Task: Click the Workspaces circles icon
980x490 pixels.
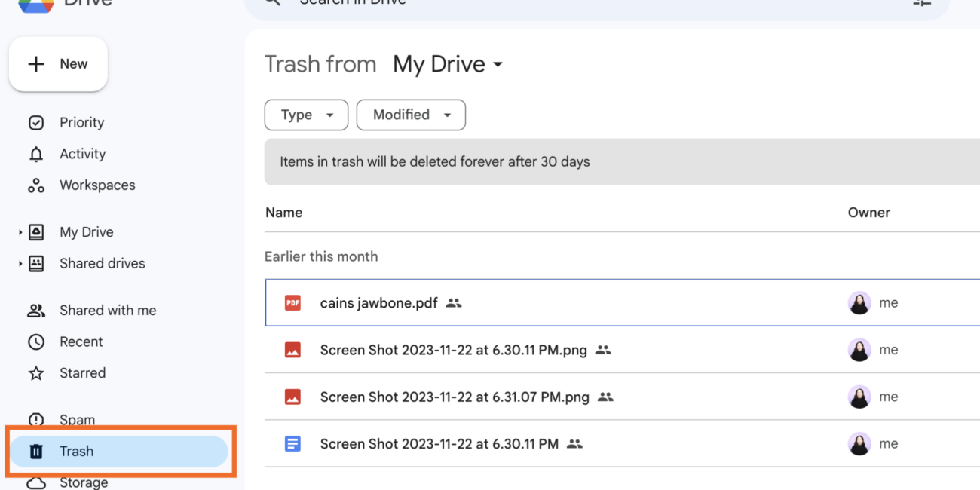Action: tap(35, 185)
